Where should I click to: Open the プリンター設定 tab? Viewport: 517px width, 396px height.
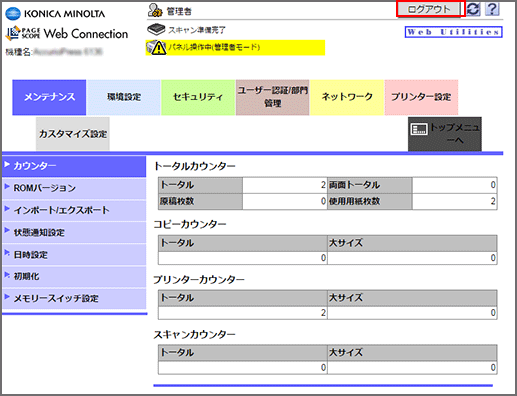(x=421, y=97)
